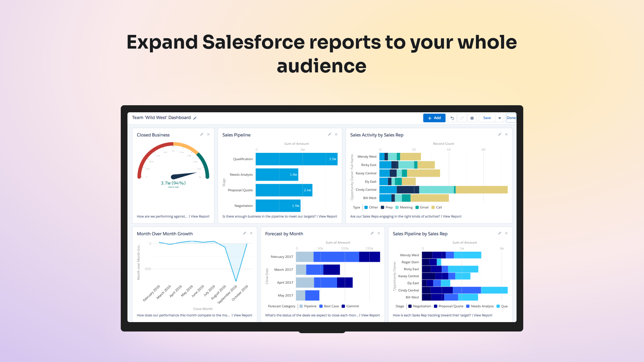The image size is (644, 362).
Task: Remove the Month Over Month Growth widget
Action: [251, 233]
